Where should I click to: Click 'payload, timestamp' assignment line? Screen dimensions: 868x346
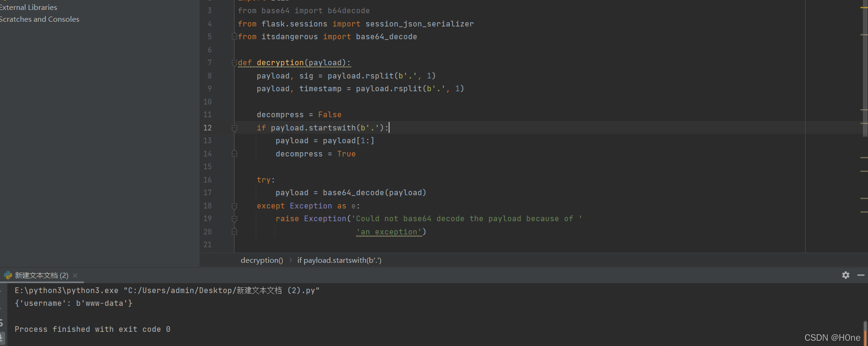pyautogui.click(x=360, y=89)
